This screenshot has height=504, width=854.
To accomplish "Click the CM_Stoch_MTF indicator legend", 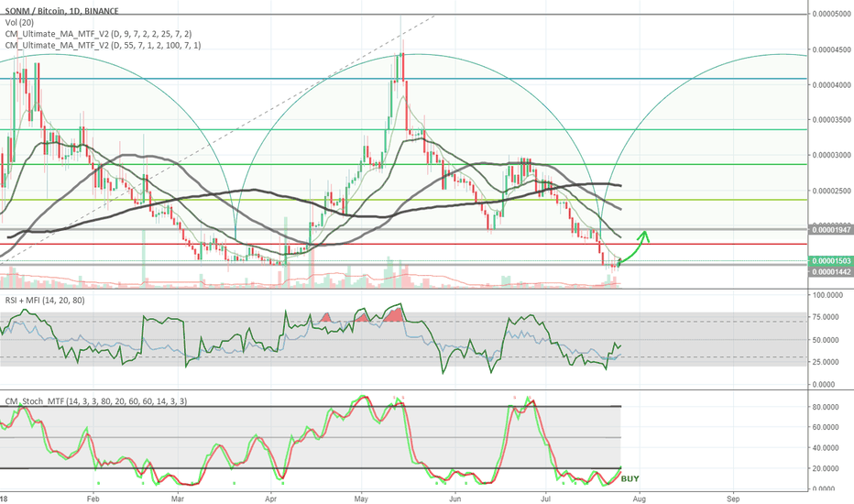I will pos(96,401).
